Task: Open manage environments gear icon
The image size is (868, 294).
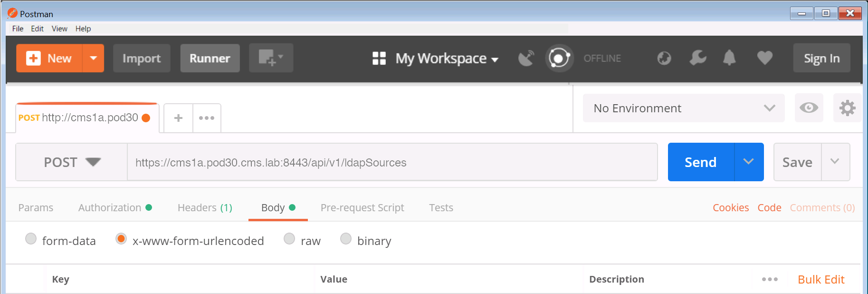Action: (x=847, y=108)
